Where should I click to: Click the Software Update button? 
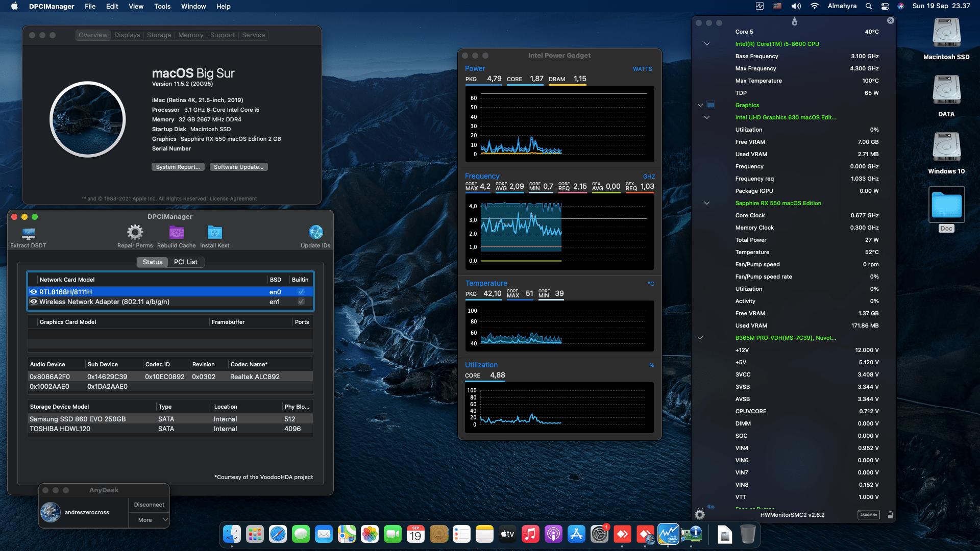click(x=238, y=167)
